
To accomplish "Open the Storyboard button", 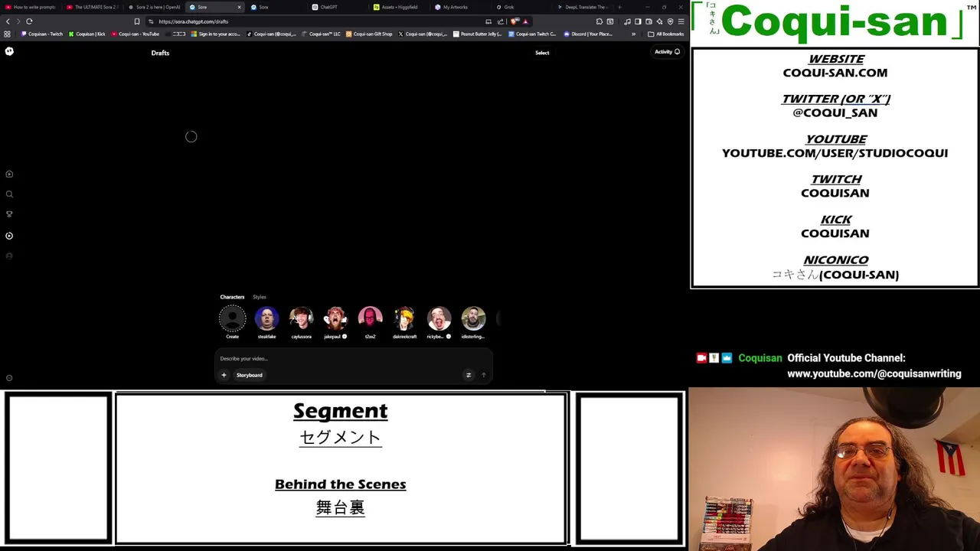I will [250, 375].
